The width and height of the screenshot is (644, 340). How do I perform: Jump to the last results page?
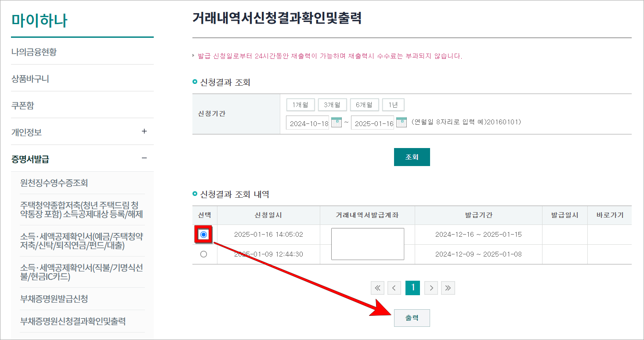point(448,288)
